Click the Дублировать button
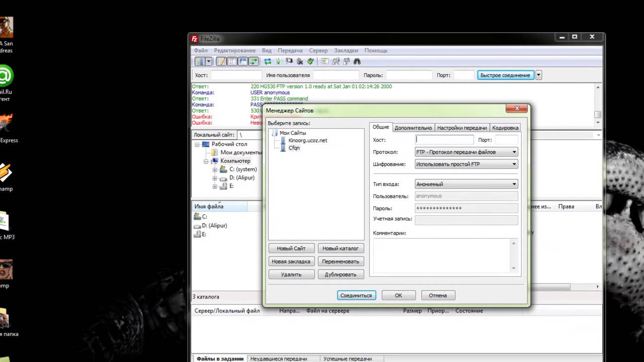Viewport: 644px width, 362px height. (341, 275)
